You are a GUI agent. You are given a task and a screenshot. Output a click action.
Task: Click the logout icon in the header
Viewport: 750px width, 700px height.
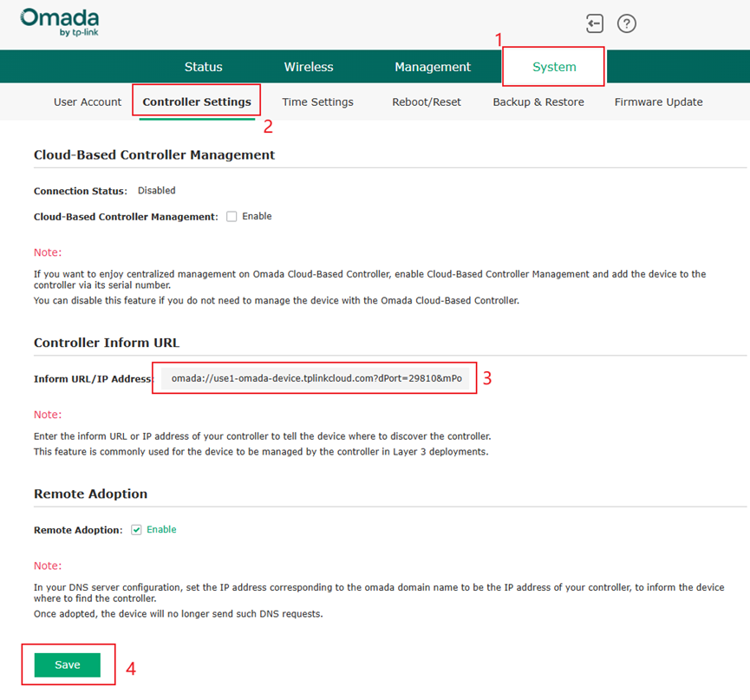click(595, 23)
